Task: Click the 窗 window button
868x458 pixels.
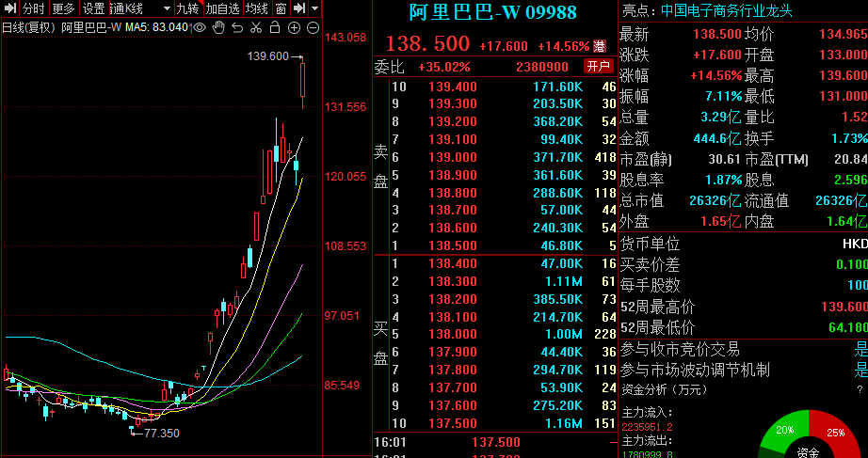Action: [281, 8]
